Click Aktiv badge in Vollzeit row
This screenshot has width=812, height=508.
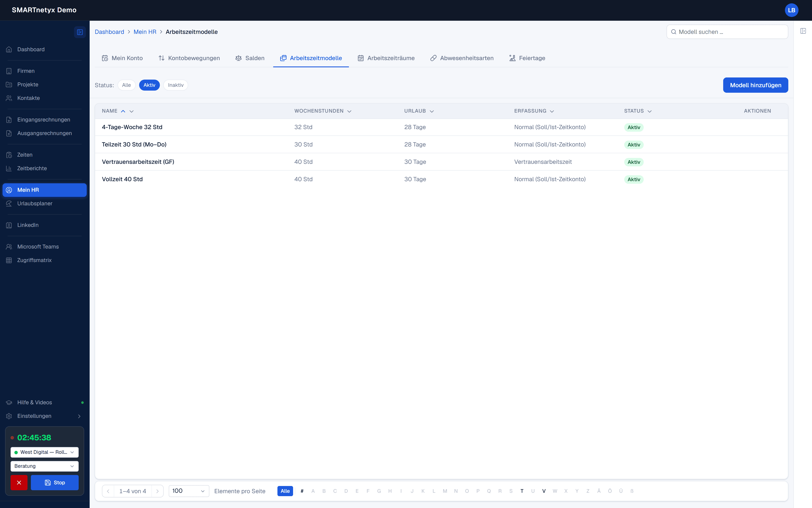[x=634, y=179]
